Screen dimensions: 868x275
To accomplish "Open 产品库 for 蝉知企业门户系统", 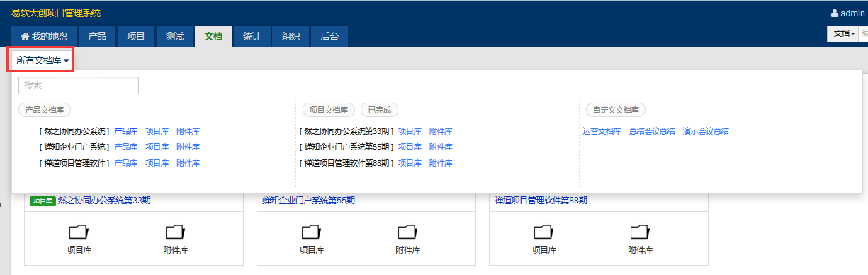I will coord(125,147).
